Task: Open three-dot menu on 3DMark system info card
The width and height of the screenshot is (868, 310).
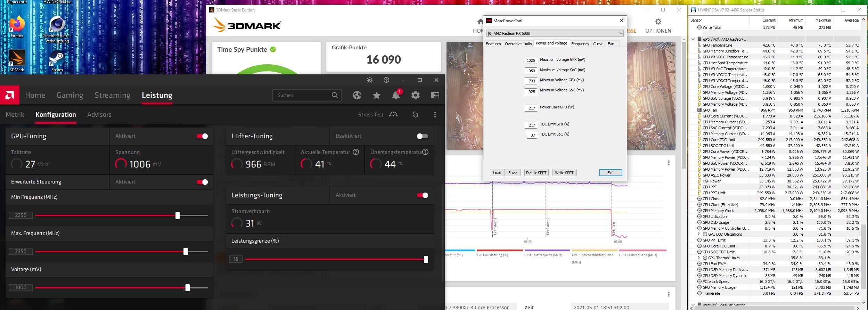Action: pos(669,294)
